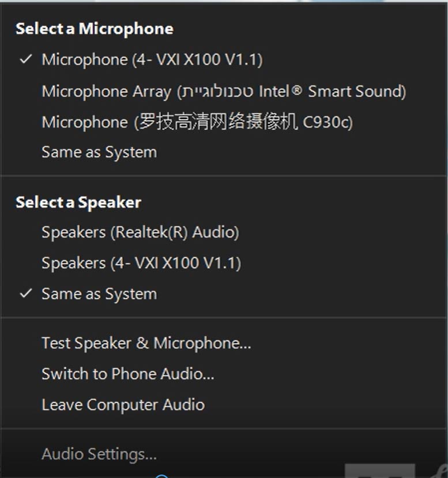Pick the C930c webcam microphone

[224, 122]
